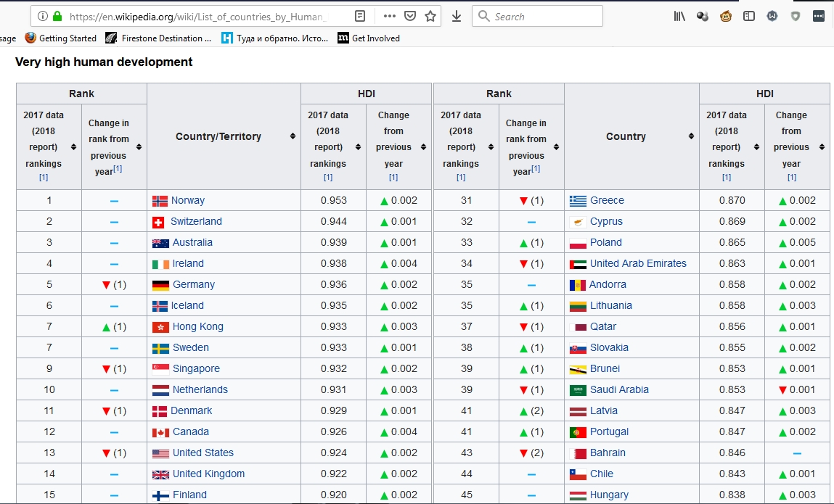Click the Sweden flag icon
This screenshot has height=504, width=834.
point(160,349)
